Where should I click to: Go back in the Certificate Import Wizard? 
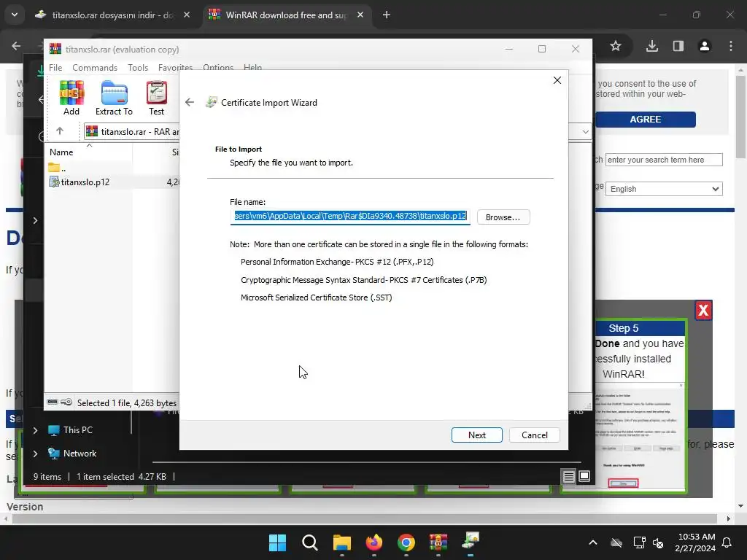pyautogui.click(x=190, y=102)
